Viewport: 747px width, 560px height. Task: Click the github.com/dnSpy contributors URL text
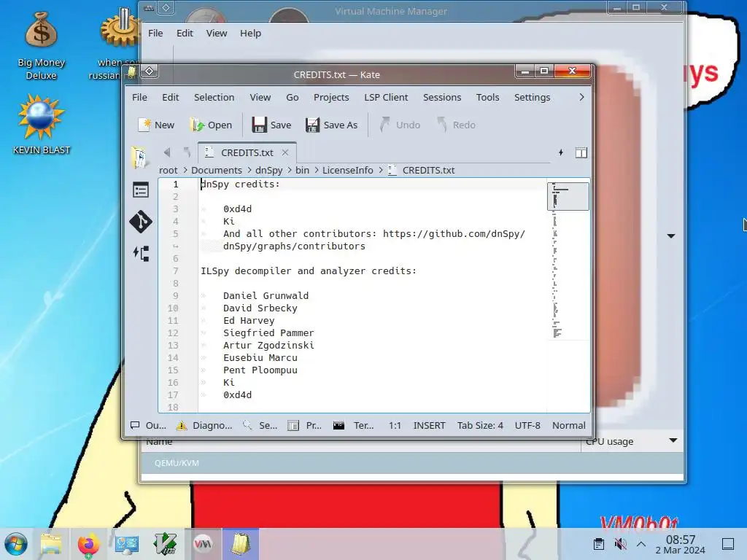[x=454, y=234]
